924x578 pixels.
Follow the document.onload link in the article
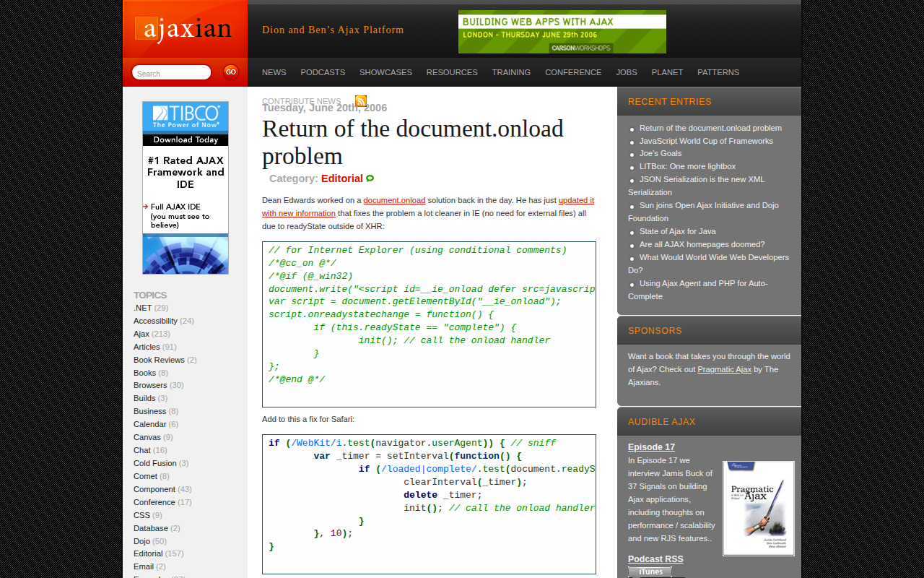coord(394,200)
